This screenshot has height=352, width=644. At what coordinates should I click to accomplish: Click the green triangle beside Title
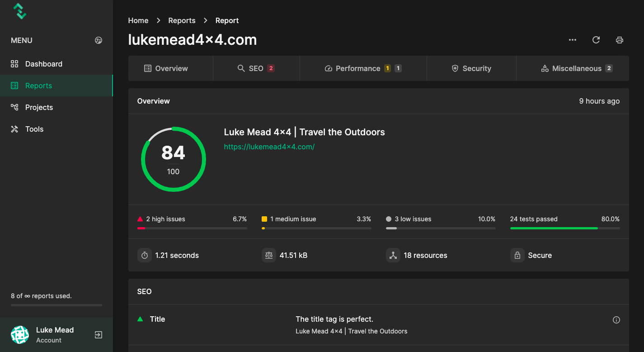coord(140,319)
